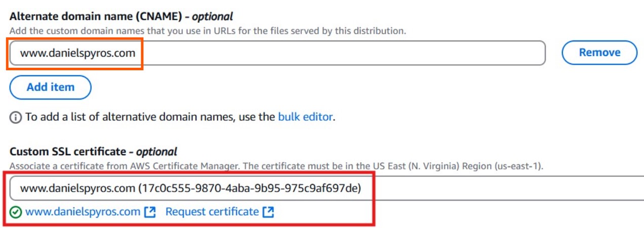Screen dimensions: 644x228
Task: Open the www.danielspyros.com certificate link
Action: pos(83,212)
